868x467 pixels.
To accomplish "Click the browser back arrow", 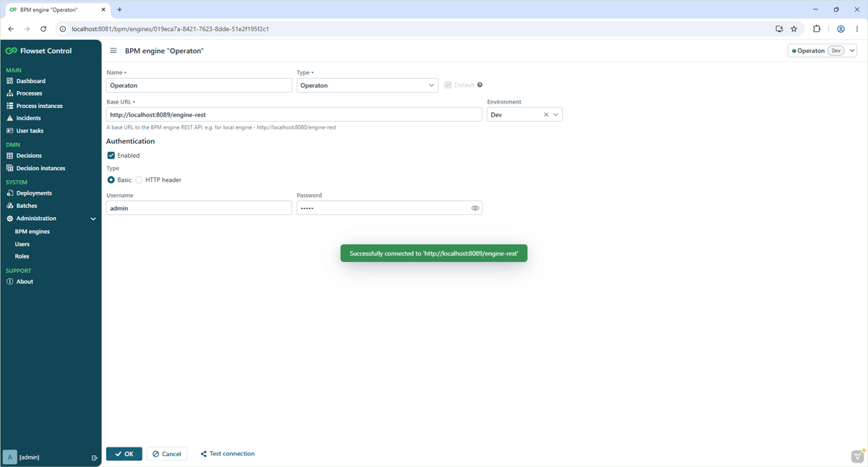I will pos(11,29).
